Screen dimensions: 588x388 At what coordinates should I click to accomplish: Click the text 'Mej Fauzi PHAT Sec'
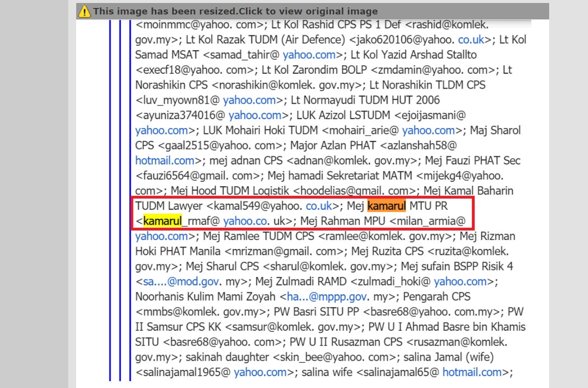[472, 160]
